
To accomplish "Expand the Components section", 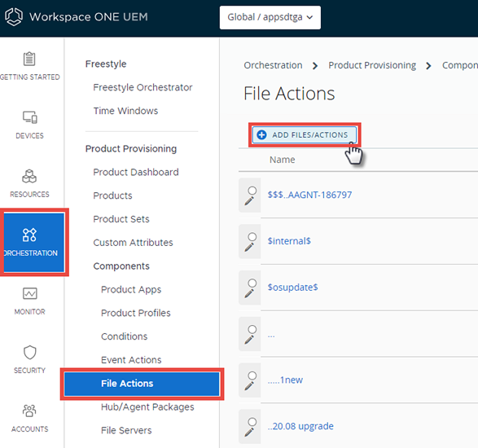I will [x=121, y=266].
